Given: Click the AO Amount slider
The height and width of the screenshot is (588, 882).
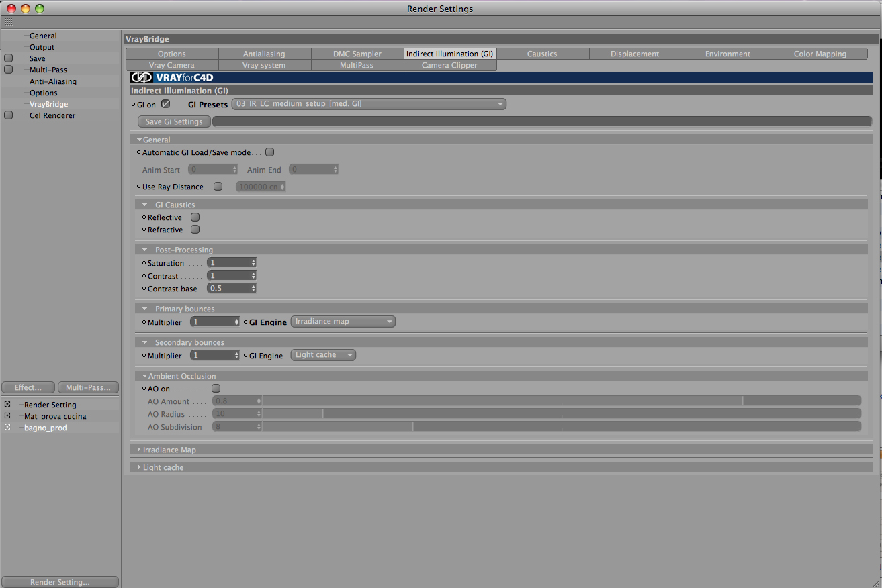Looking at the screenshot, I should (x=562, y=401).
